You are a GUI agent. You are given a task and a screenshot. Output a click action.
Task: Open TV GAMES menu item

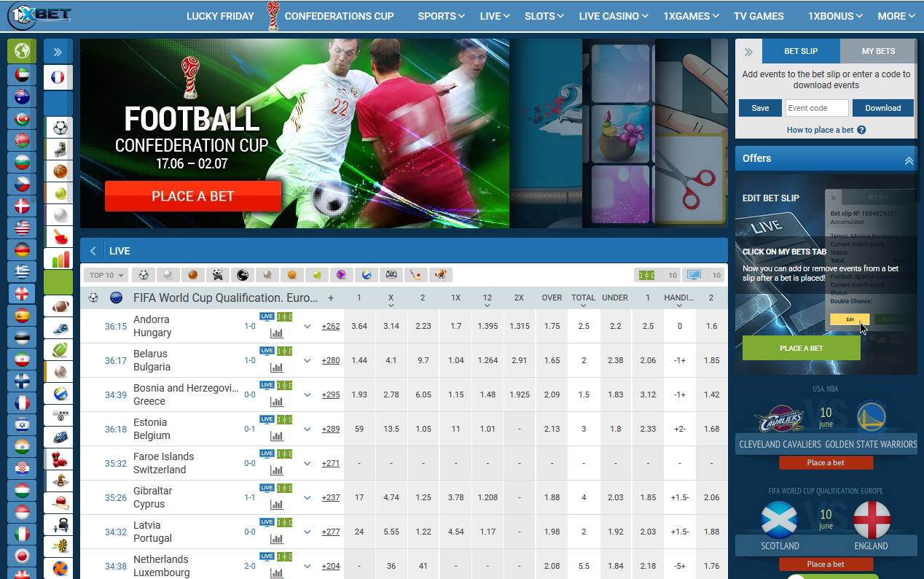pyautogui.click(x=759, y=16)
